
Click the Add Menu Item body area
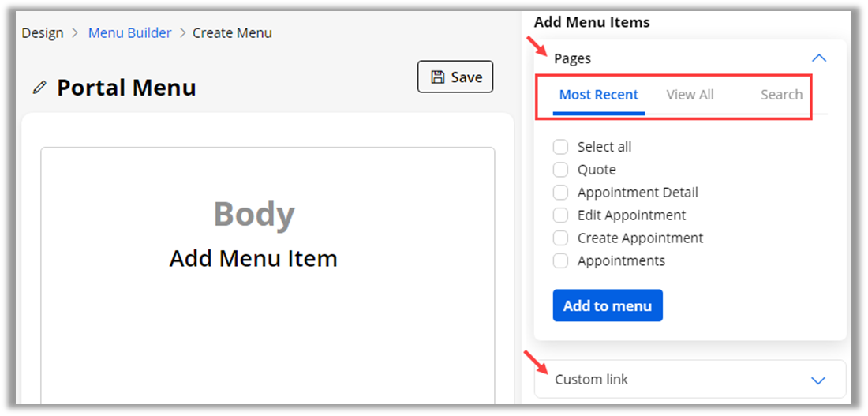point(253,258)
